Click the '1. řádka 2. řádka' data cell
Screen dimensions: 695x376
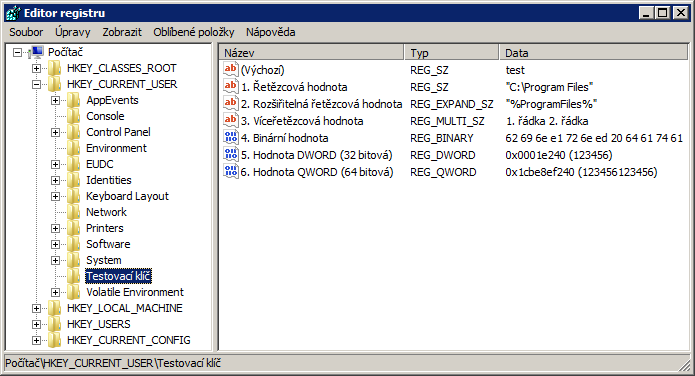pyautogui.click(x=547, y=121)
